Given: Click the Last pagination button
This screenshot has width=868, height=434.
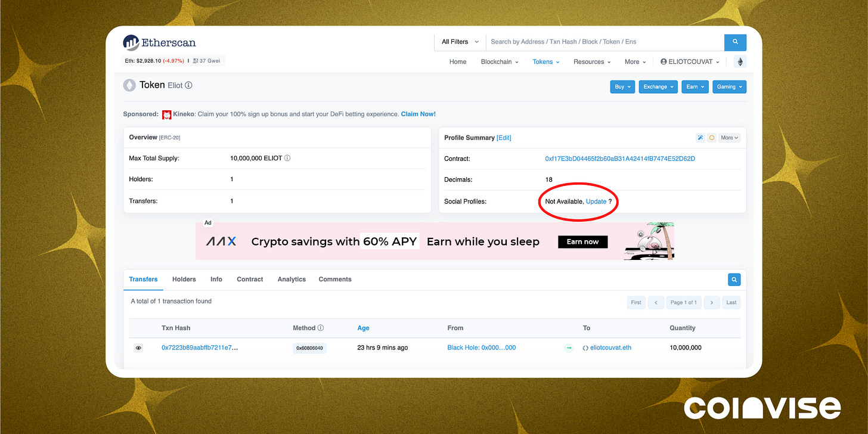Looking at the screenshot, I should pyautogui.click(x=731, y=302).
